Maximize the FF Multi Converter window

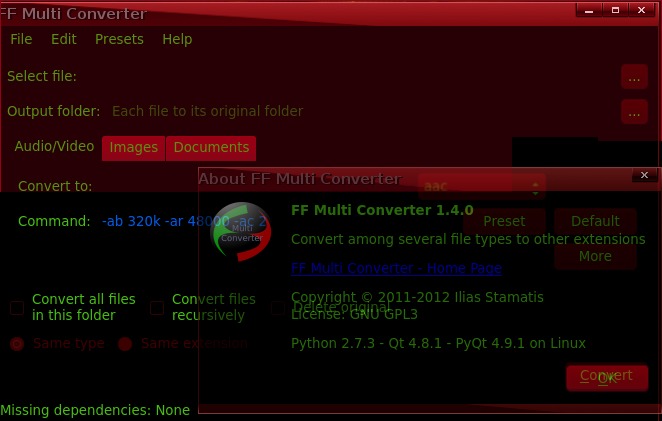(x=615, y=11)
